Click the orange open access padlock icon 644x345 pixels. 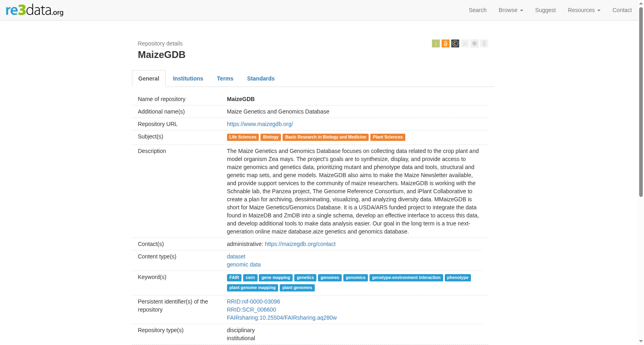[x=445, y=43]
